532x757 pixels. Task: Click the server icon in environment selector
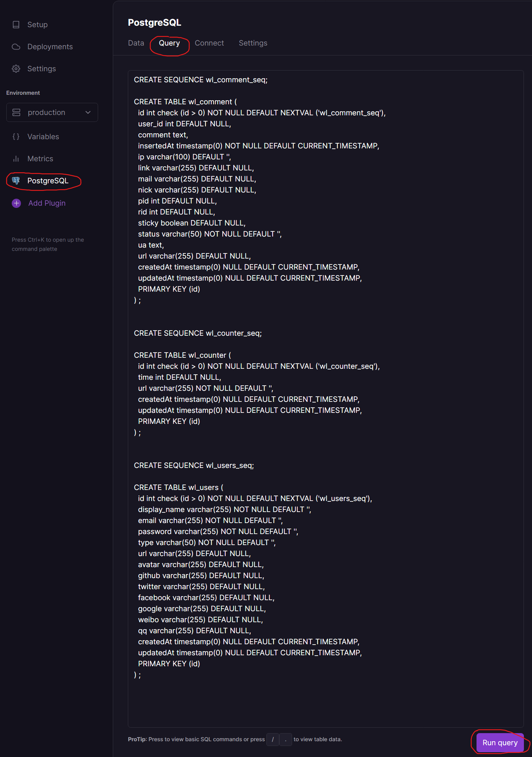[x=17, y=112]
